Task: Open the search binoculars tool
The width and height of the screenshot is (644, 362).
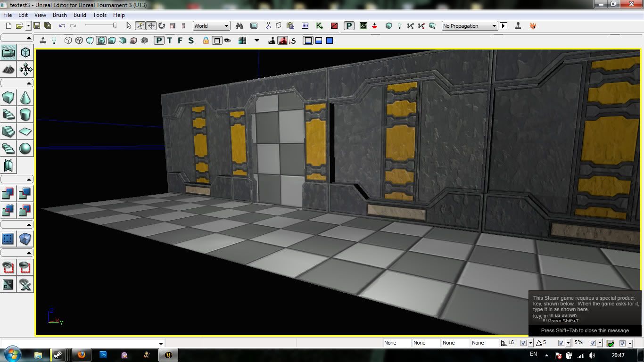Action: 239,26
